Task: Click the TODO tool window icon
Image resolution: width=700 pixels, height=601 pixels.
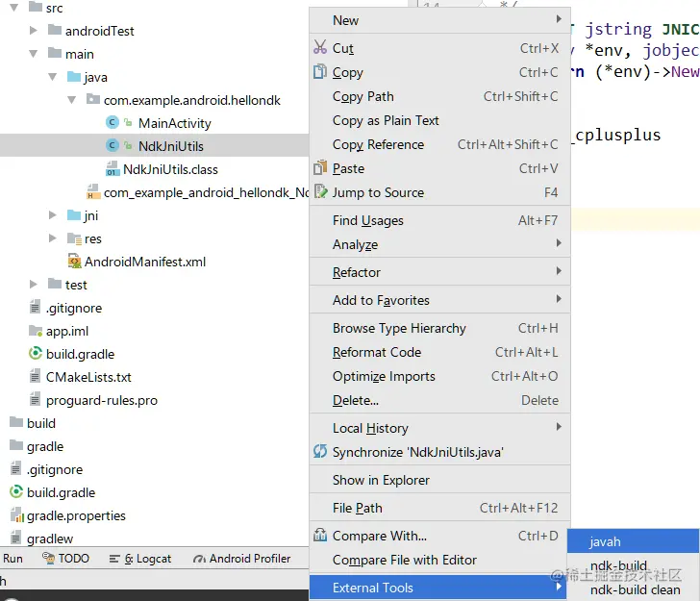Action: tap(48, 558)
